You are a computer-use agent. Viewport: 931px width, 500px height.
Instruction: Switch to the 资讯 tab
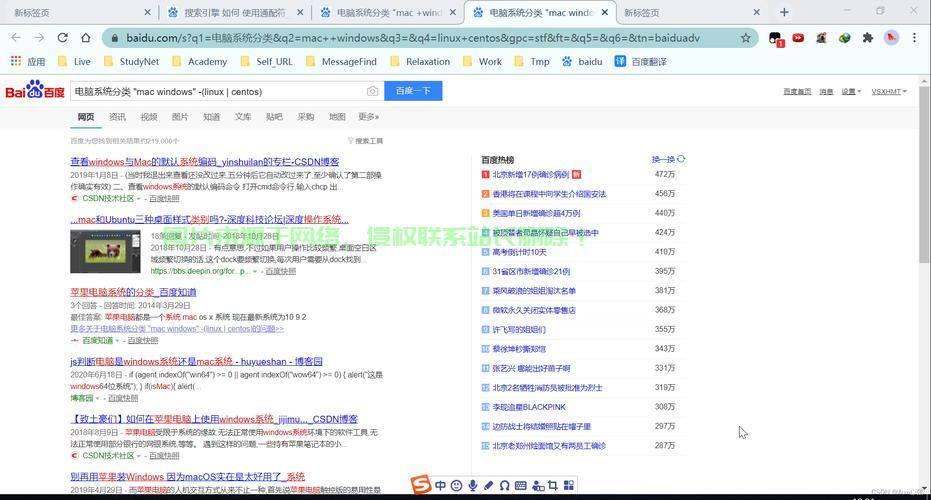point(117,117)
